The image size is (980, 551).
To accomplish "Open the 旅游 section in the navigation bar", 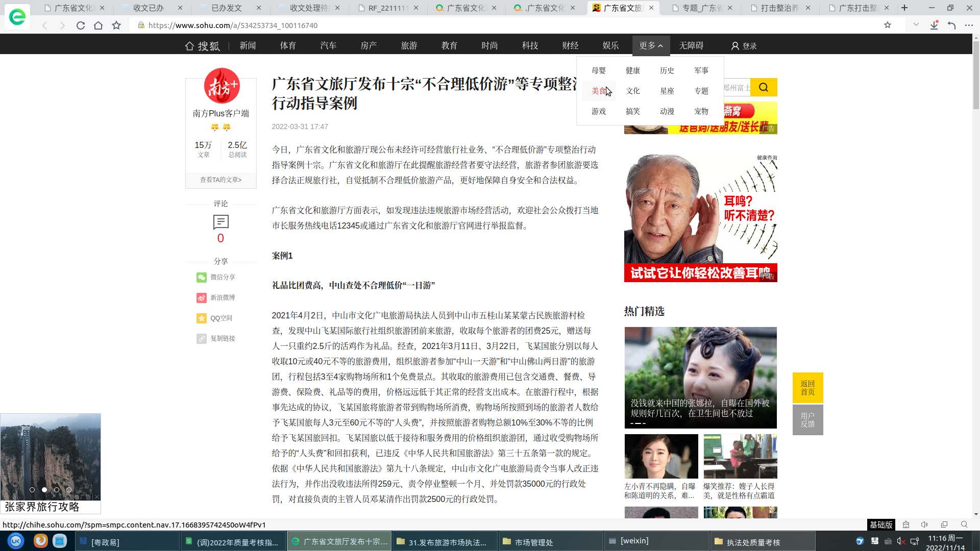I will click(x=409, y=45).
